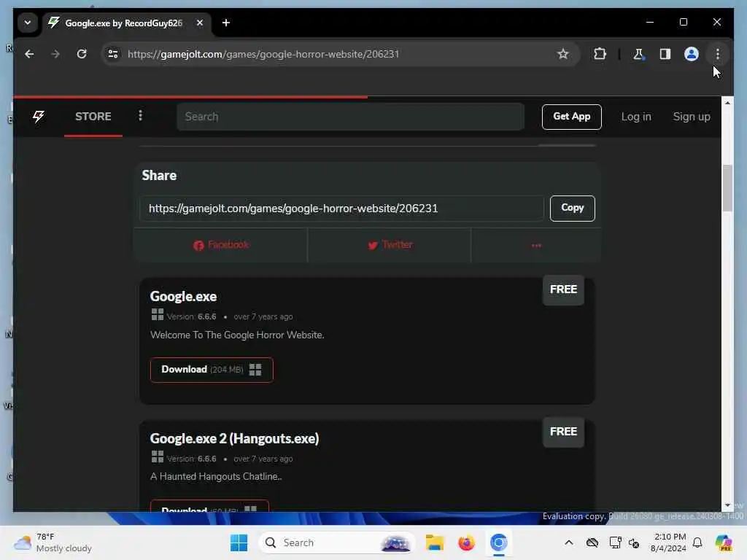Select the Google.exe by RecordGuy626 tab
The image size is (747, 560).
pyautogui.click(x=123, y=23)
